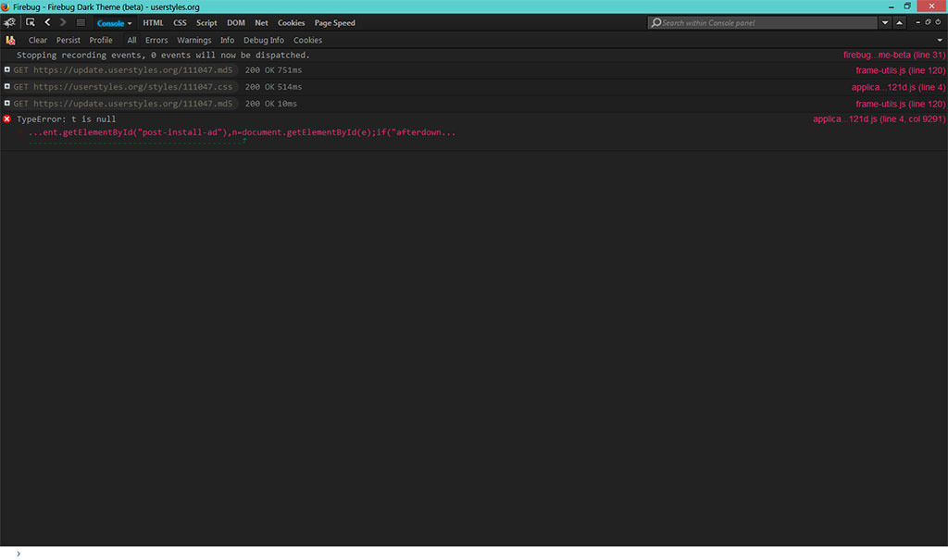
Task: Filter console by Debug Info
Action: pos(264,40)
